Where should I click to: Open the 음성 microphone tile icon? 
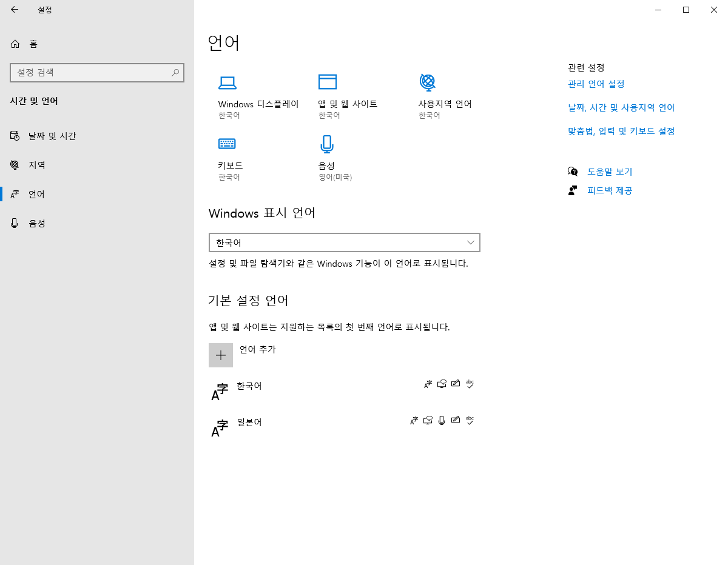coord(327,144)
